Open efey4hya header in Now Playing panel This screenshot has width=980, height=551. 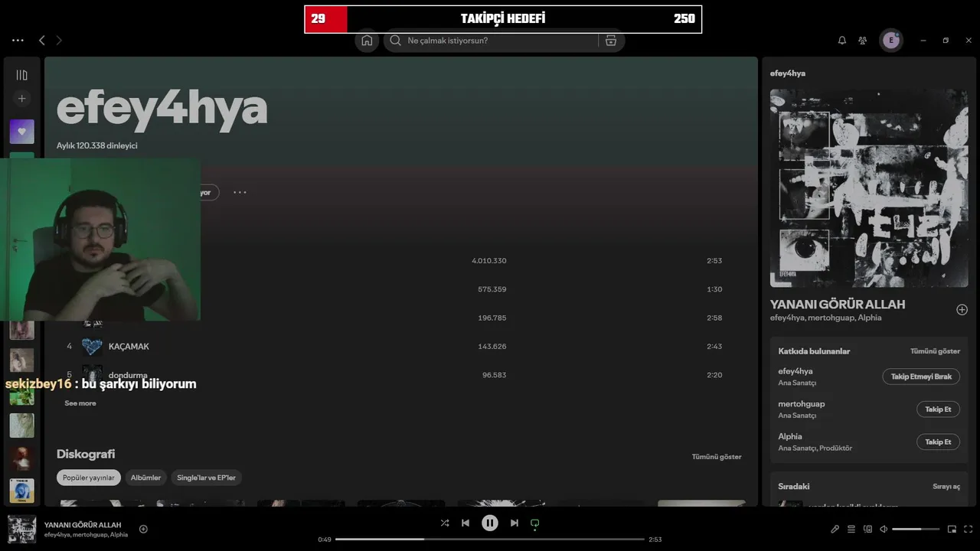coord(788,73)
